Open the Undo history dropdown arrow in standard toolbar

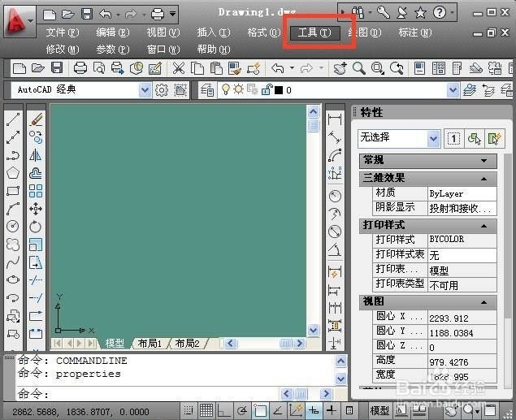292,68
